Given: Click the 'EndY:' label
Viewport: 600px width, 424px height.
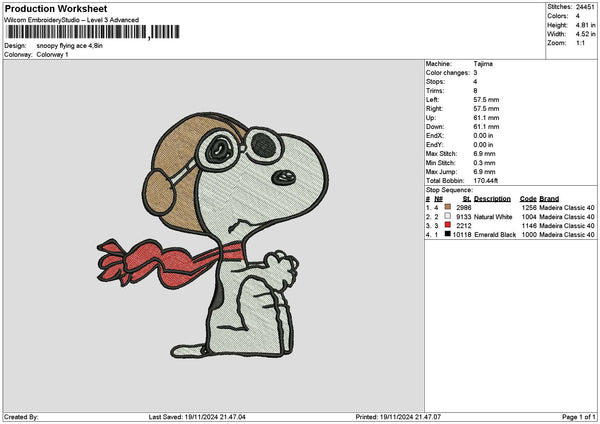Looking at the screenshot, I should [435, 145].
